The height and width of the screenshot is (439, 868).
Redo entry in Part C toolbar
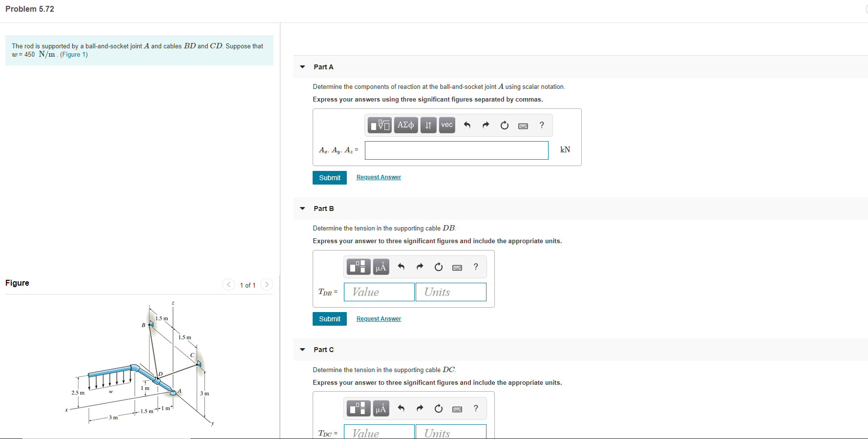[420, 408]
